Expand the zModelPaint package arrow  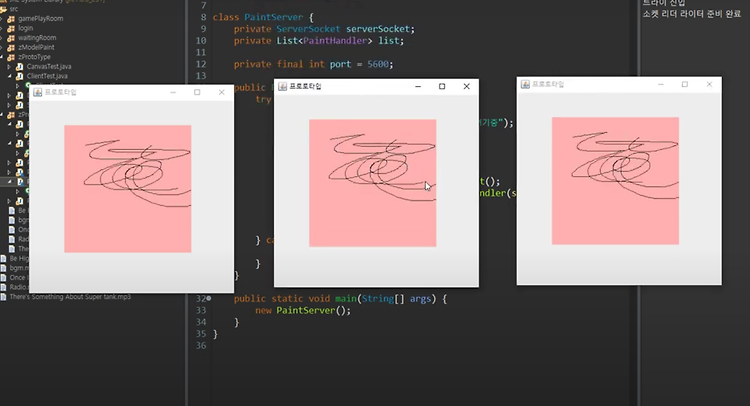tap(1, 47)
